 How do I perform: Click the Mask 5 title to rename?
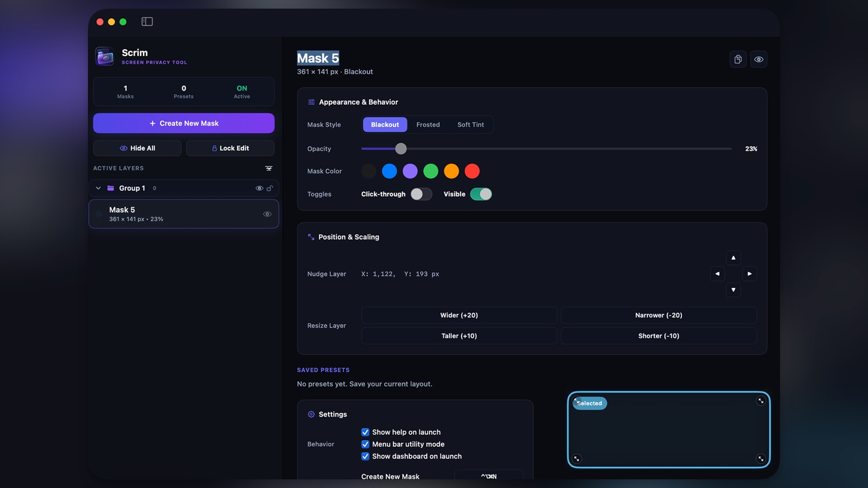(x=318, y=58)
